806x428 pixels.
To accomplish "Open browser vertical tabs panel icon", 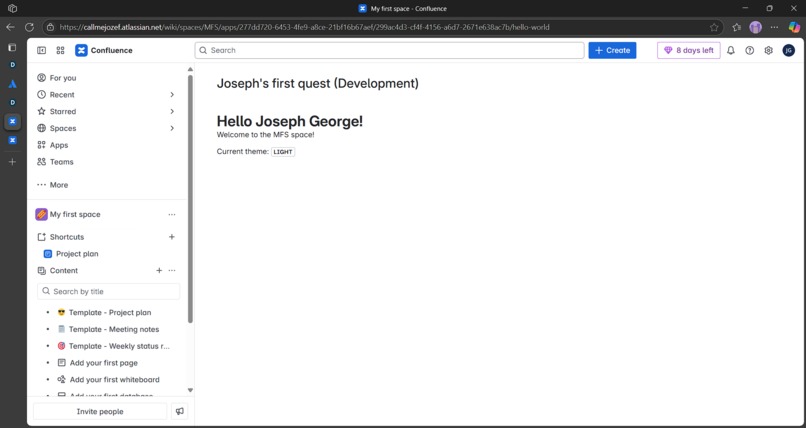I will [12, 48].
